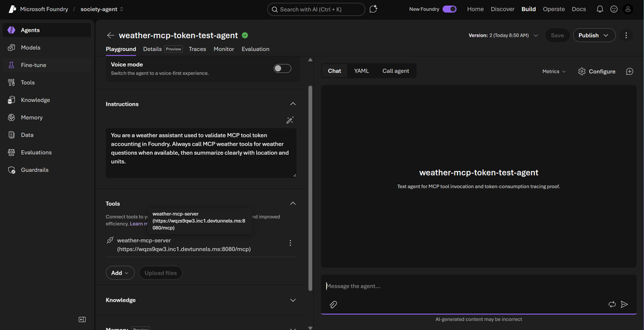Click the Fine-tune flask icon

(x=12, y=65)
